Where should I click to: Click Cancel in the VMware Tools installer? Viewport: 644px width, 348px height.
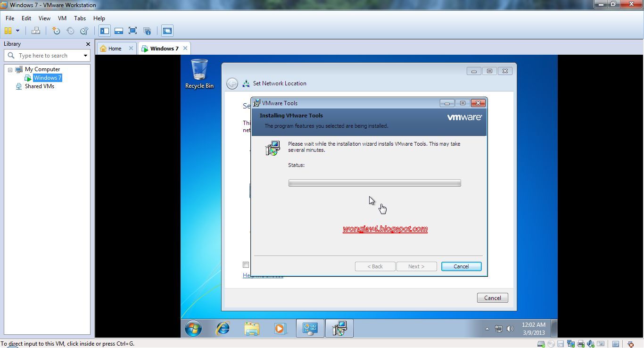(461, 266)
